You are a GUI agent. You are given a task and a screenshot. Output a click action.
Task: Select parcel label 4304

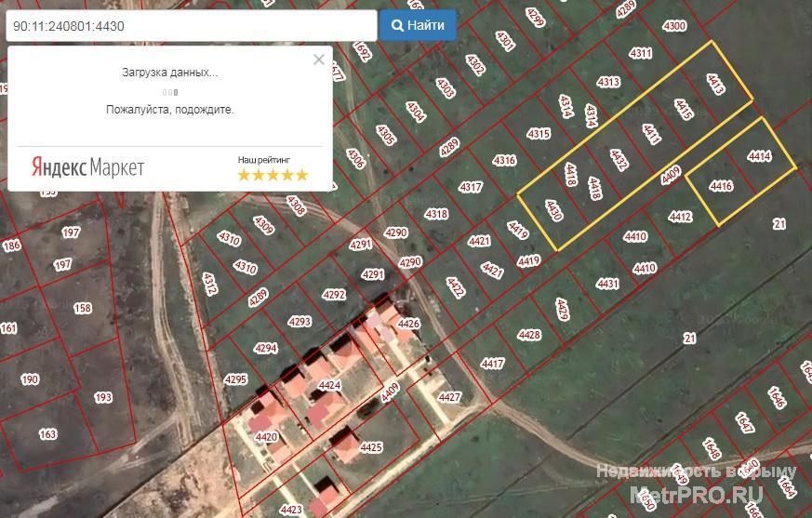tap(416, 112)
